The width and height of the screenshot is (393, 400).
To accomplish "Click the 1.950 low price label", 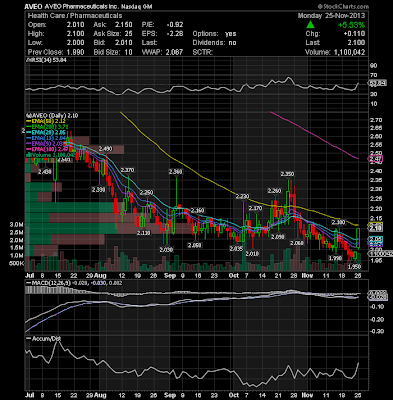I will point(354,267).
